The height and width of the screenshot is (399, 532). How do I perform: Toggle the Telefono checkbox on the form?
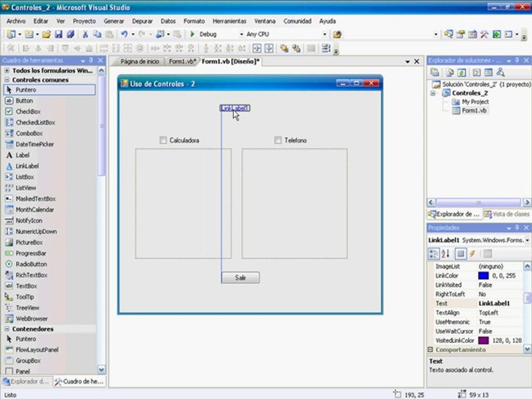coord(278,140)
